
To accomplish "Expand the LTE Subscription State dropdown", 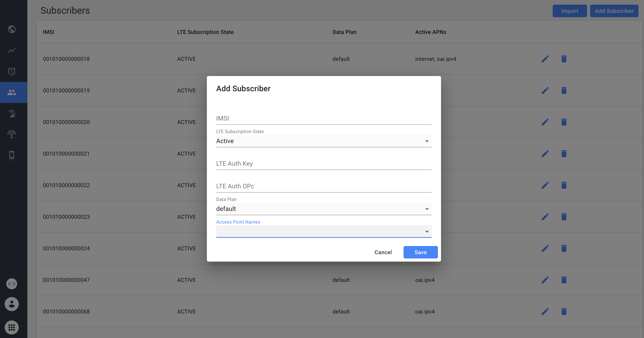I will point(426,141).
